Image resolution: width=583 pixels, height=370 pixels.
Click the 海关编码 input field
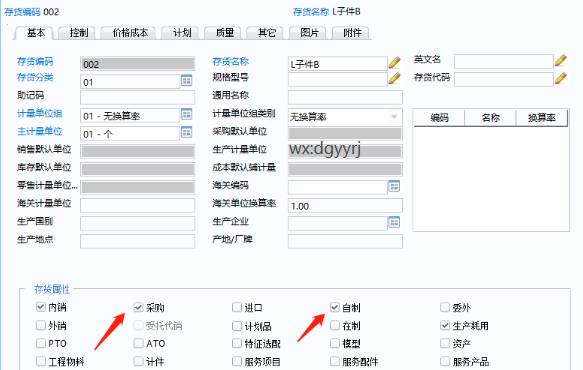click(x=338, y=187)
